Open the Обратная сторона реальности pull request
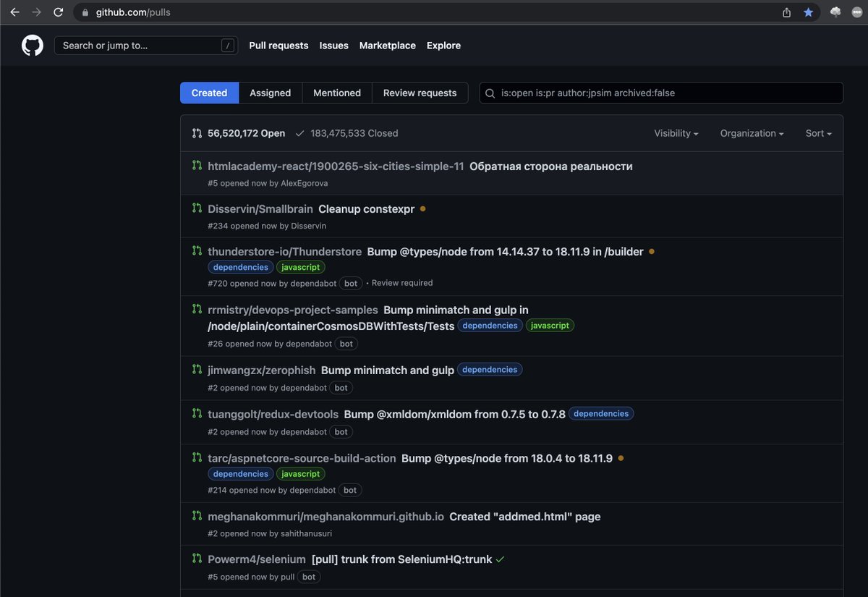 (x=551, y=166)
